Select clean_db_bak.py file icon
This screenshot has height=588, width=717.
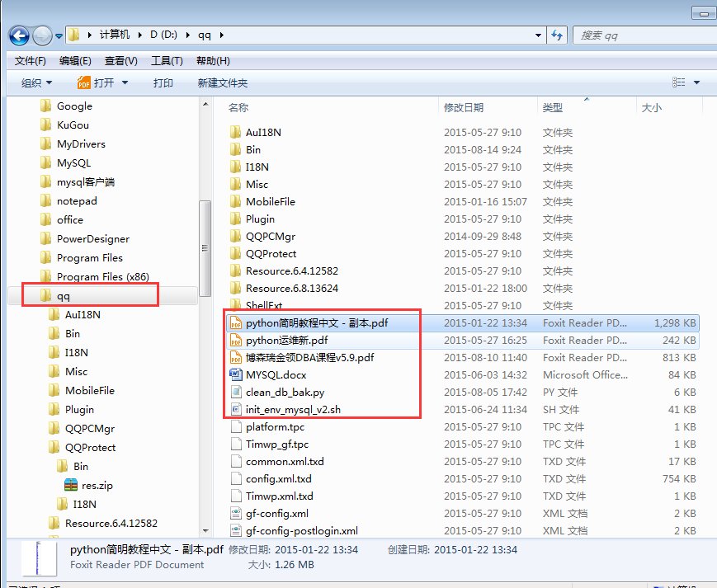pos(236,392)
